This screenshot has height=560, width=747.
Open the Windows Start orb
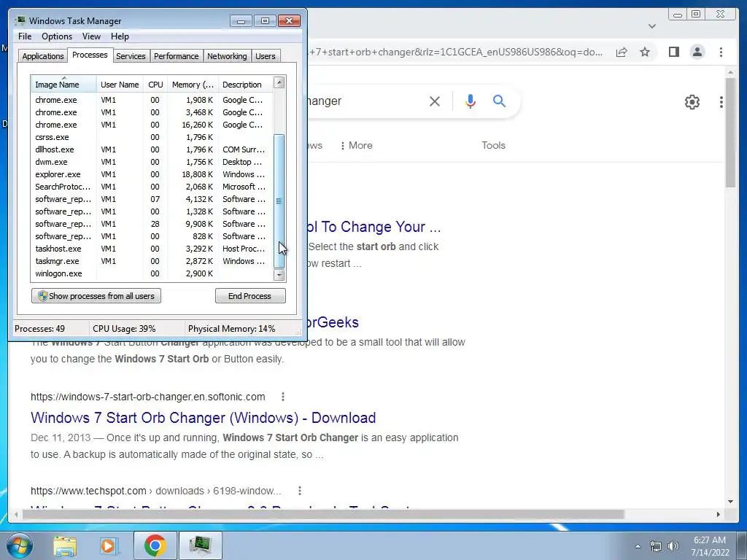tap(19, 545)
